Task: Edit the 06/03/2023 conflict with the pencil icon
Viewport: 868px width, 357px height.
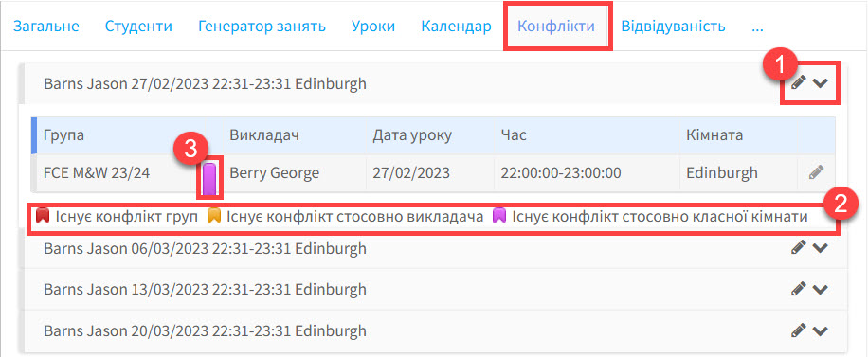Action: point(798,247)
